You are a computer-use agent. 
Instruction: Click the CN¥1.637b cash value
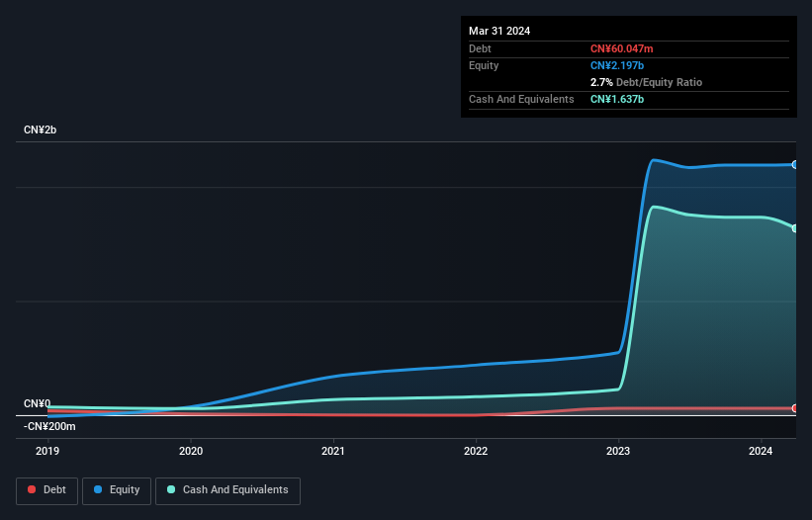(617, 99)
